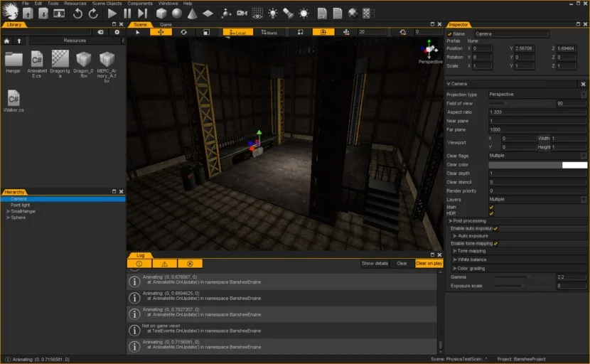Create a cube primitive from the toolbar
Screen dimensions: 590x364
(161, 14)
